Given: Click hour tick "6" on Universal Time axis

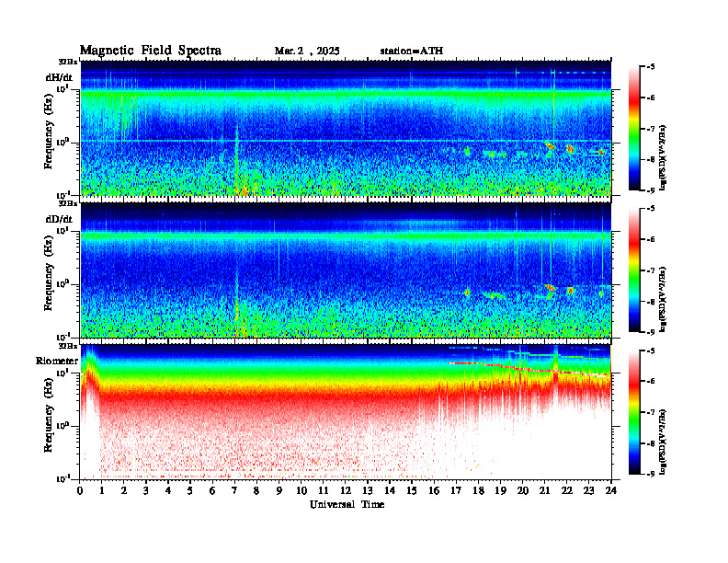Looking at the screenshot, I should (212, 490).
